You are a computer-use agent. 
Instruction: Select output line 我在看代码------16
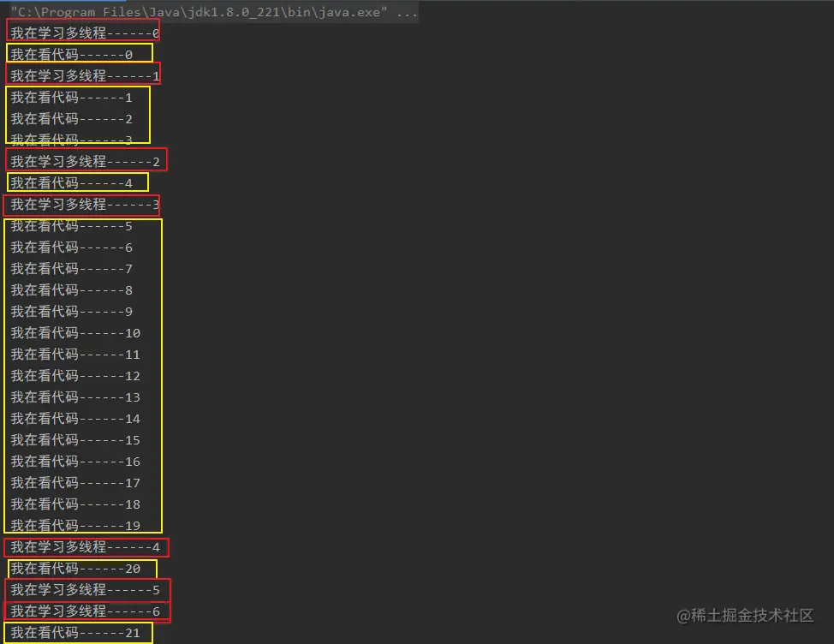click(x=75, y=461)
